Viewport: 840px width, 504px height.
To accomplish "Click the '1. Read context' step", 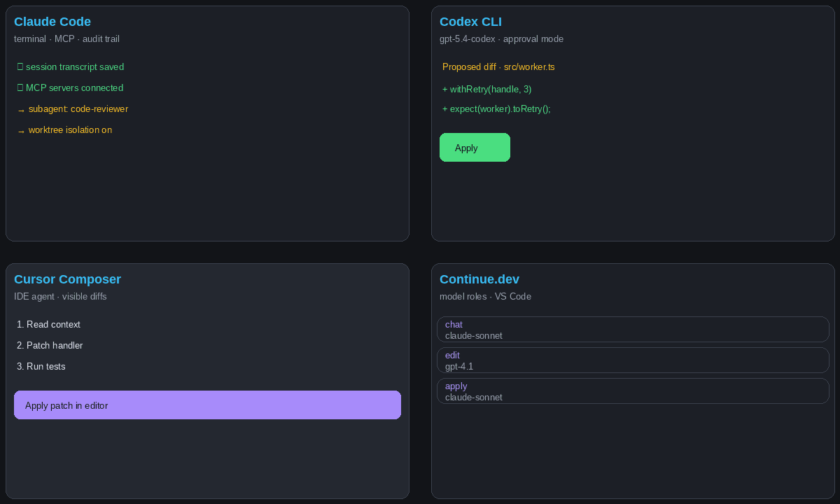I will click(48, 325).
